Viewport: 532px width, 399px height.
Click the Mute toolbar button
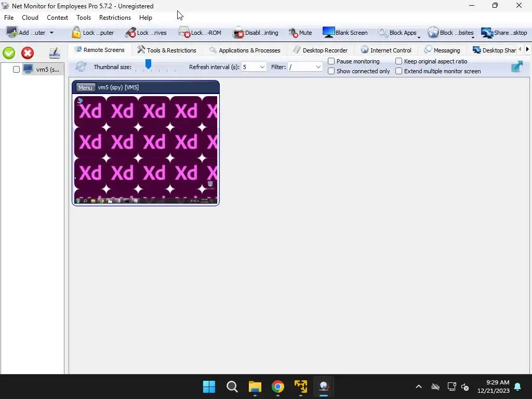[300, 33]
